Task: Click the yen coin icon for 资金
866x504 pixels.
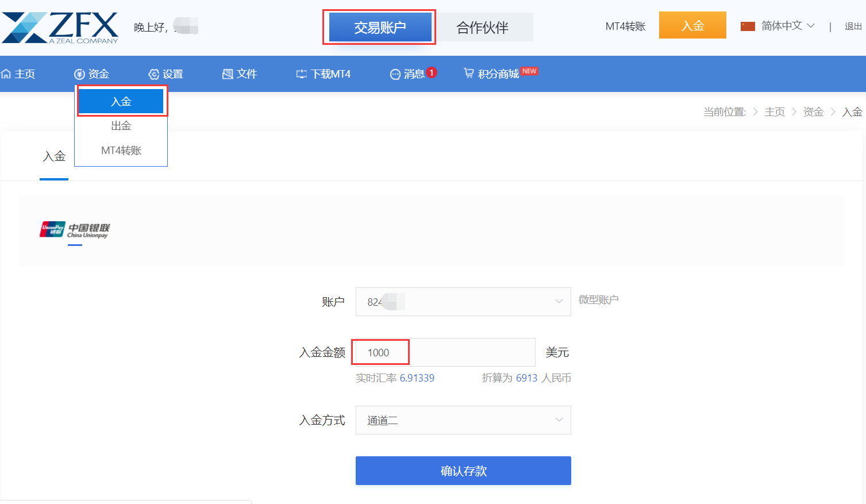Action: 79,74
